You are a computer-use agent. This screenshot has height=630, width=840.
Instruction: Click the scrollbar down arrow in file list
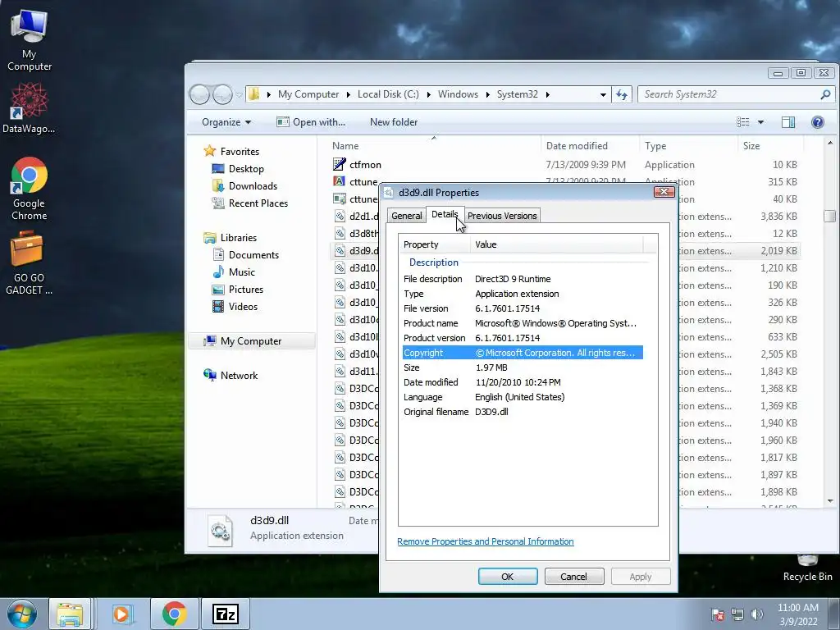[x=830, y=501]
